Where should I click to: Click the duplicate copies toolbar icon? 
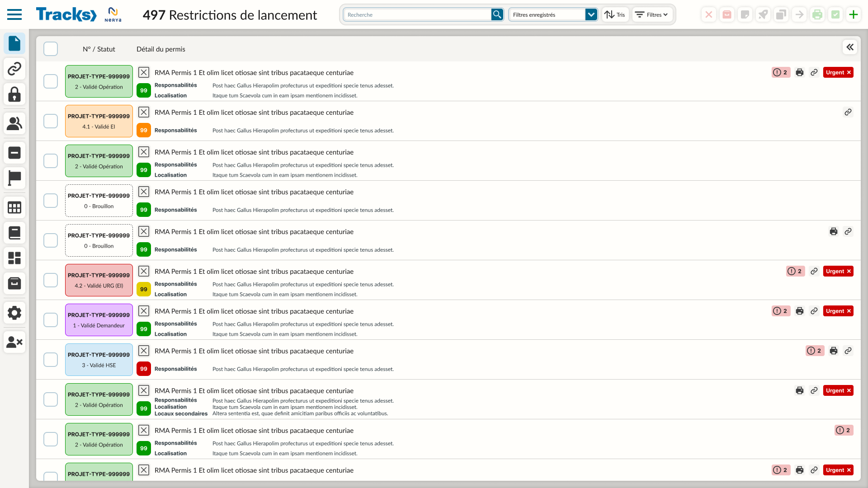[781, 14]
